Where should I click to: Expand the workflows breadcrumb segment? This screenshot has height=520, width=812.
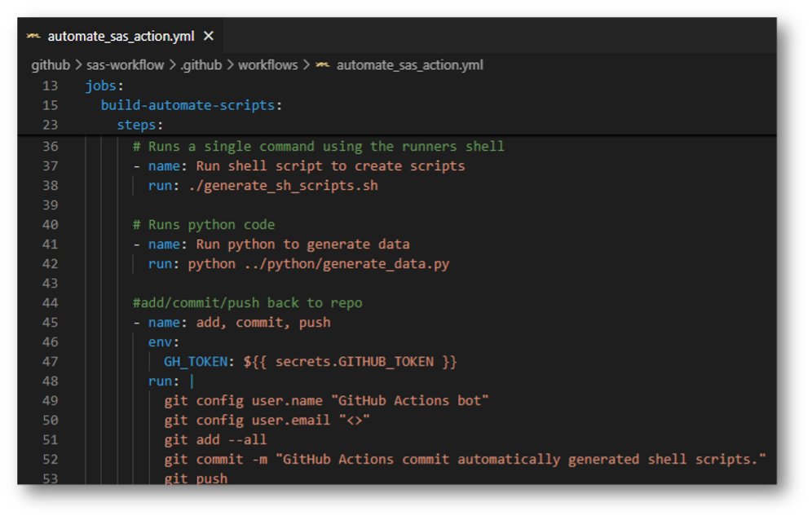click(267, 64)
